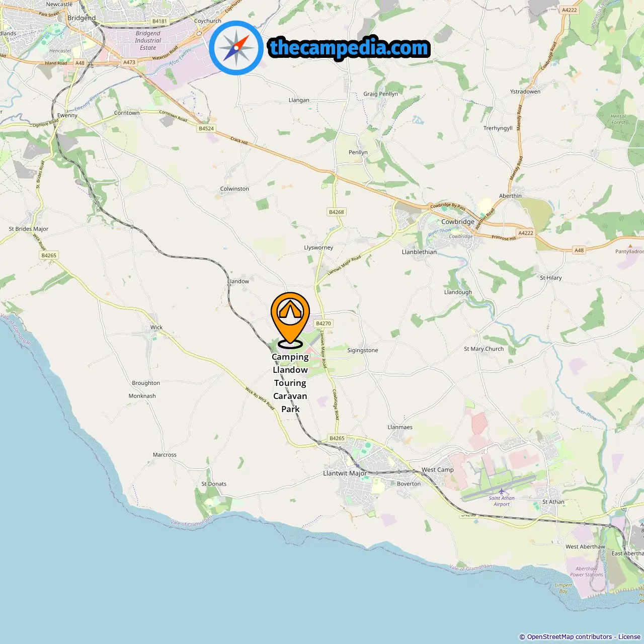Select the Cowbridge town label
The width and height of the screenshot is (644, 644).
(x=458, y=221)
